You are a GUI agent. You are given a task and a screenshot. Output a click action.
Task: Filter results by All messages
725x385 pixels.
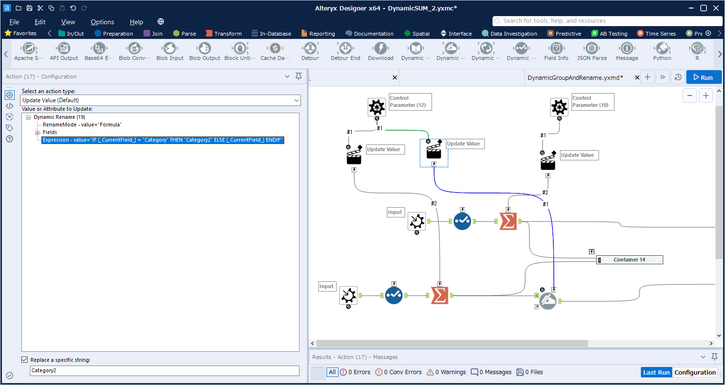click(x=332, y=372)
